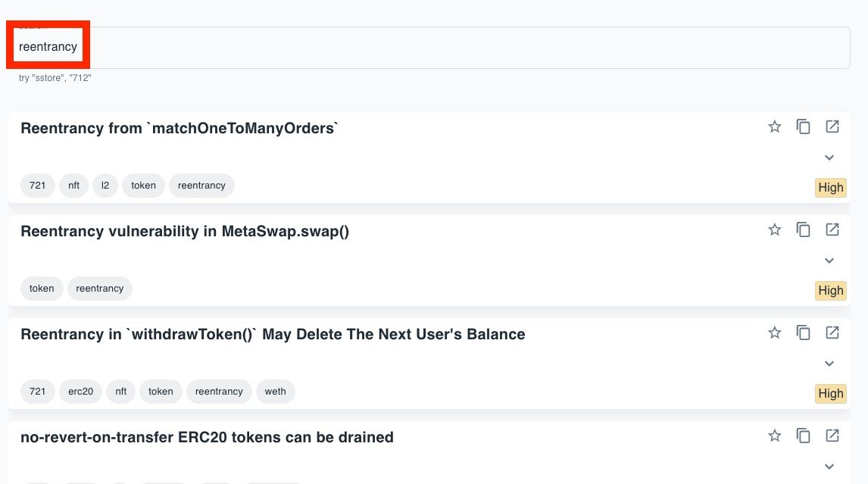Screen dimensions: 868x484
Task: Click the "weth" tag chip
Action: tap(276, 392)
